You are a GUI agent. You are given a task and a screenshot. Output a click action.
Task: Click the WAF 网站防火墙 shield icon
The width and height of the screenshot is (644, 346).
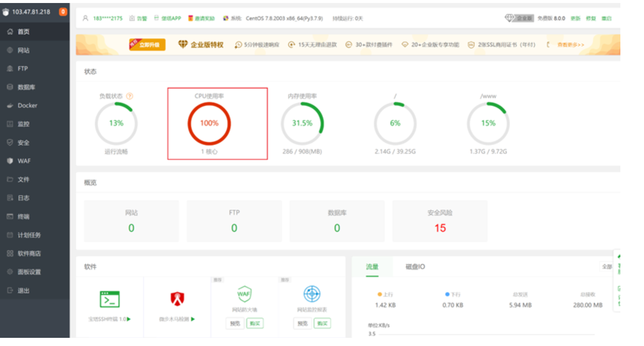pyautogui.click(x=244, y=294)
